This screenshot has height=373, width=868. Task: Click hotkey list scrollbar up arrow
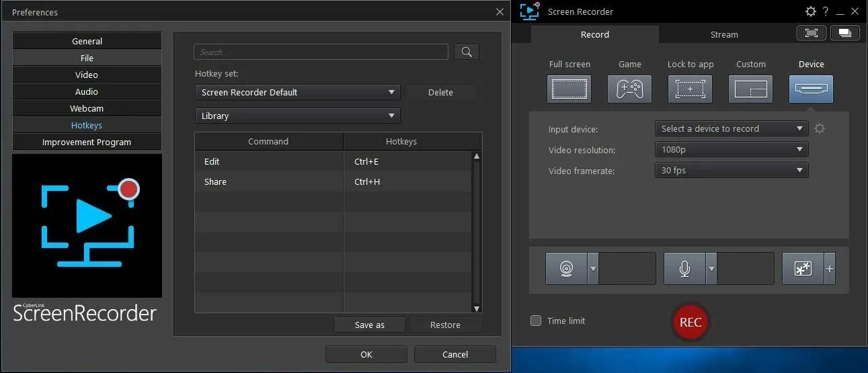[x=477, y=156]
